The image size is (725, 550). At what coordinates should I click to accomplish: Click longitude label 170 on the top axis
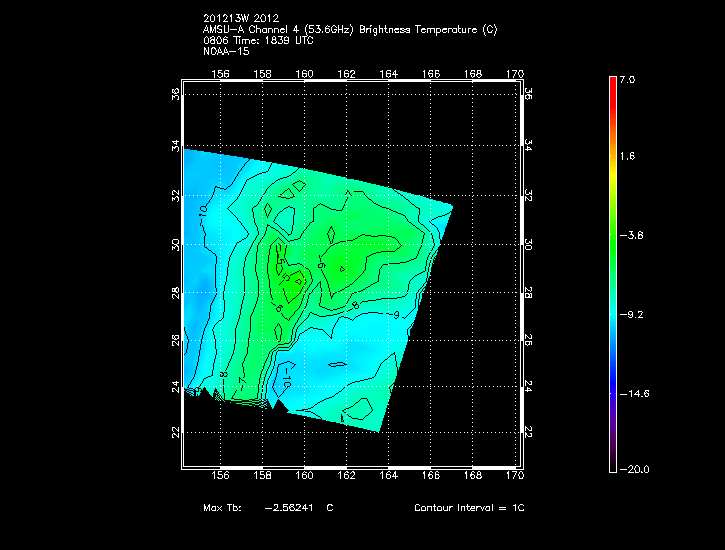click(x=515, y=74)
